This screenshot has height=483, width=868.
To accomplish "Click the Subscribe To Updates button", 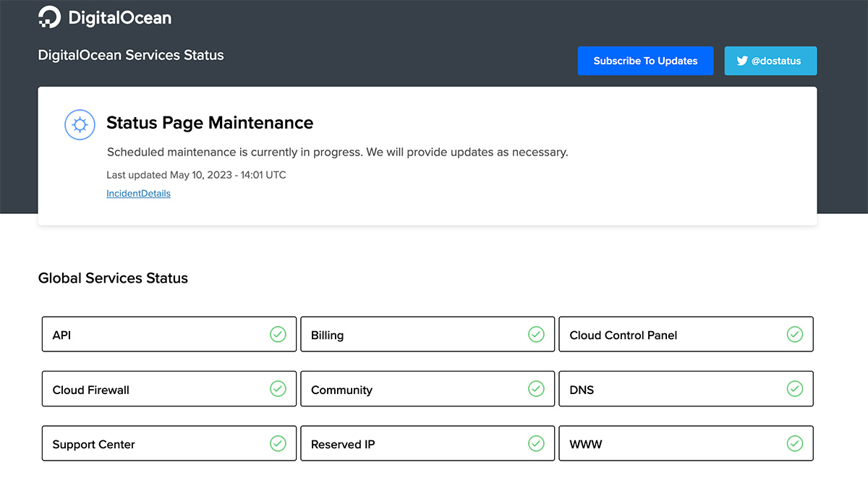I will [645, 61].
